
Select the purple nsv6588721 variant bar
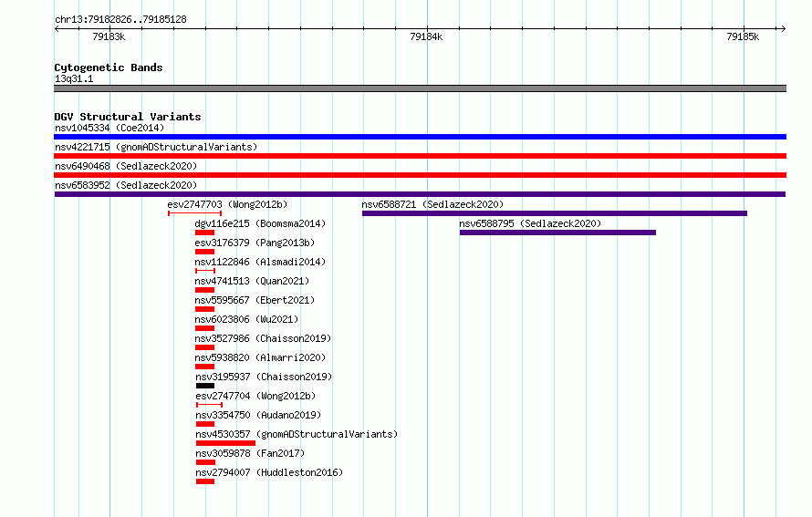[555, 213]
